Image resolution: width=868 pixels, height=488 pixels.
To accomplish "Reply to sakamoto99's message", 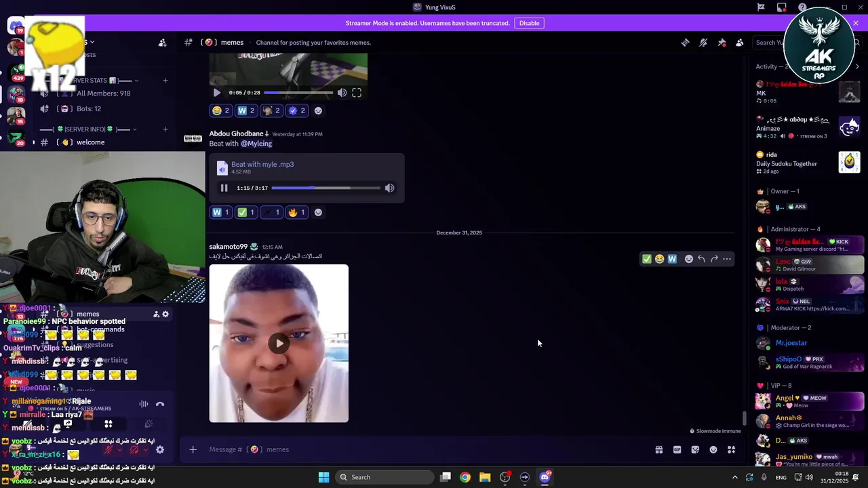I will [701, 259].
